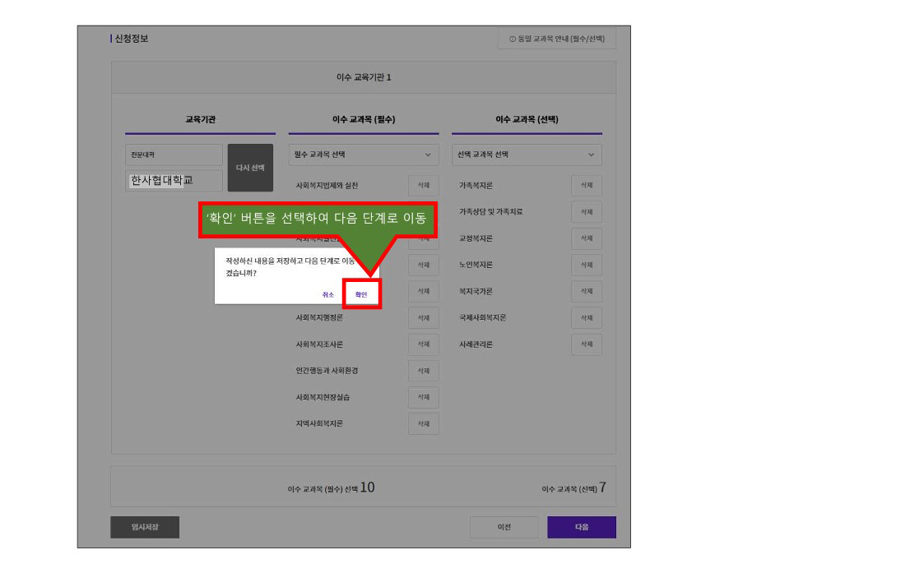Confirm the save dialog with 확인

point(361,294)
